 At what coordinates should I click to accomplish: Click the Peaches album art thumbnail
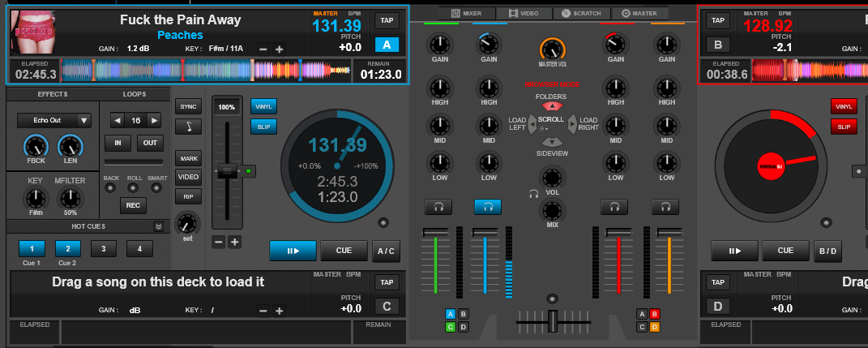pos(32,32)
